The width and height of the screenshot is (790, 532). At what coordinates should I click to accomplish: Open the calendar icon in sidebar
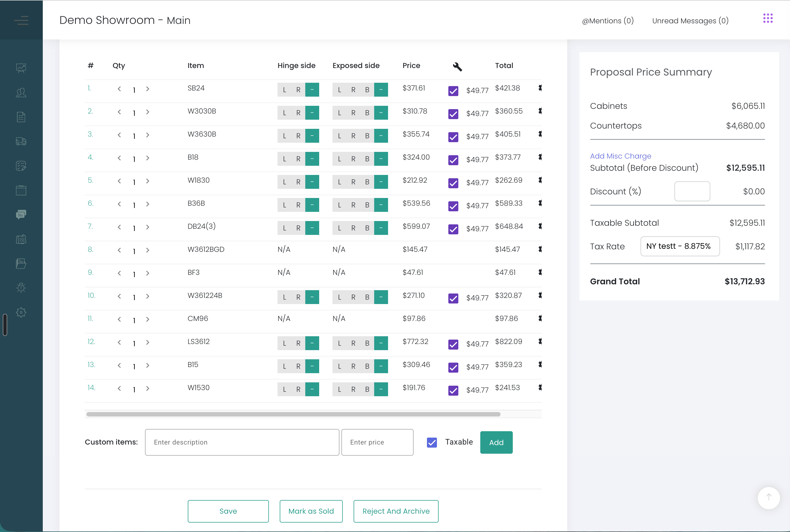pyautogui.click(x=21, y=190)
